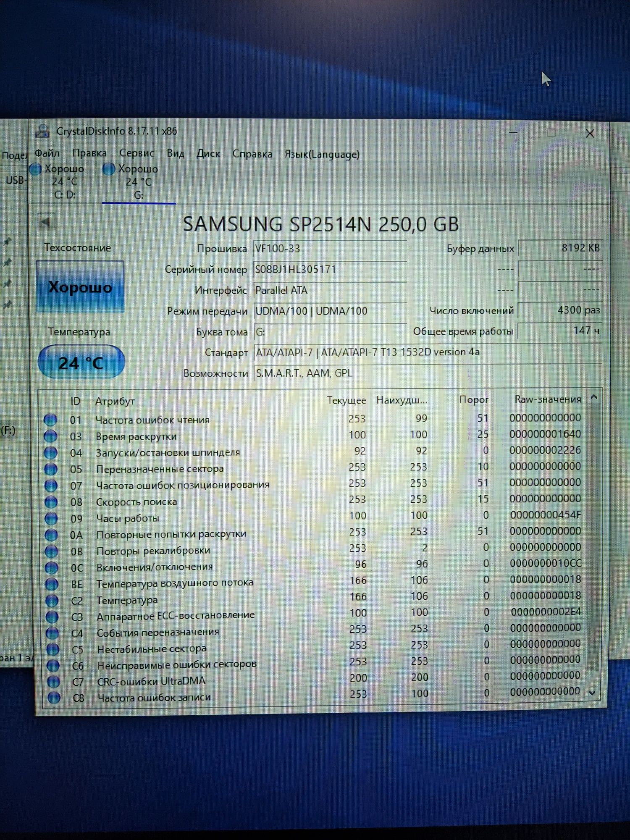Click the previous disk arrow button
Viewport: 630px width, 840px height.
coord(46,221)
